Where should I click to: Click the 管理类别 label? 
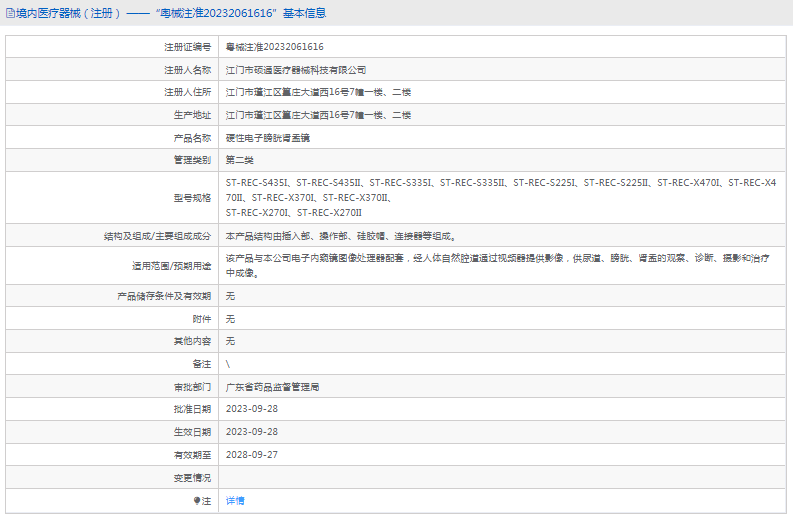(x=192, y=160)
